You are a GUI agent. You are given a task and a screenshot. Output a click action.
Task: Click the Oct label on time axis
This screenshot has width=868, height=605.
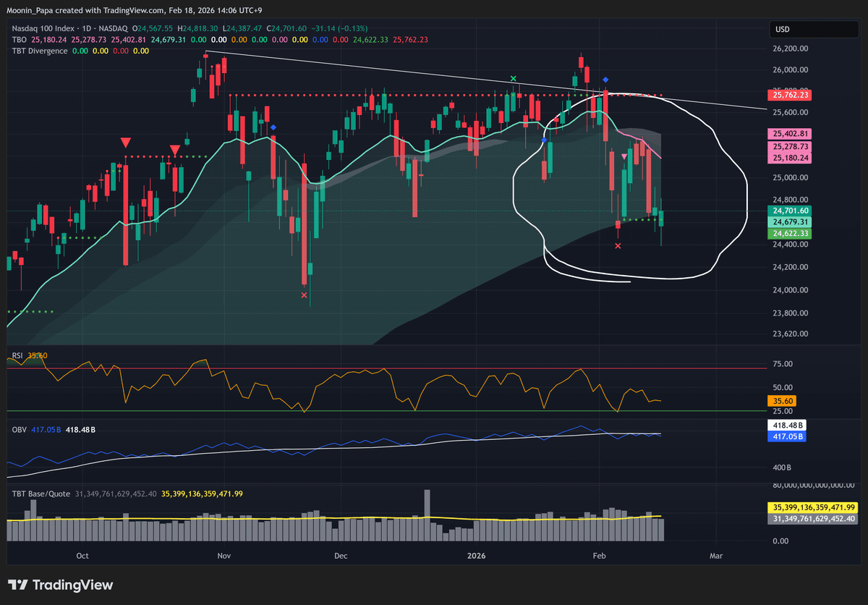(82, 556)
